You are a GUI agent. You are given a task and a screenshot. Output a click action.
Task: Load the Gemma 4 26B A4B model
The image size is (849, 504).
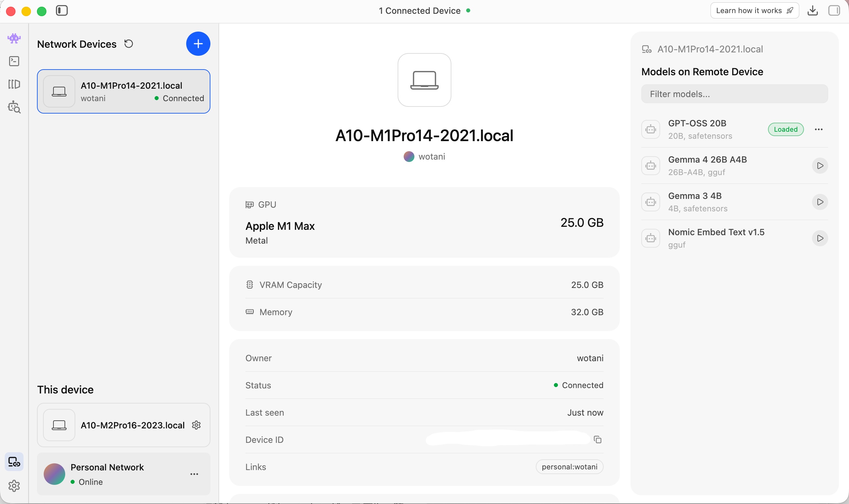tap(820, 166)
